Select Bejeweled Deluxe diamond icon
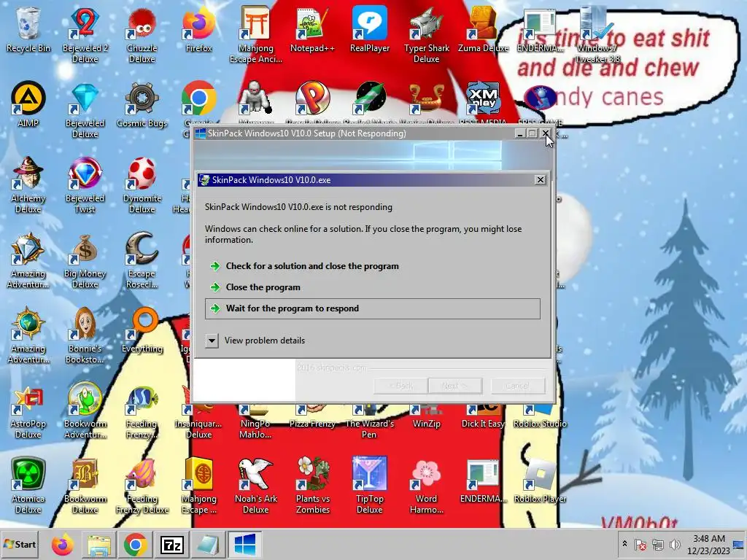 pos(85,109)
